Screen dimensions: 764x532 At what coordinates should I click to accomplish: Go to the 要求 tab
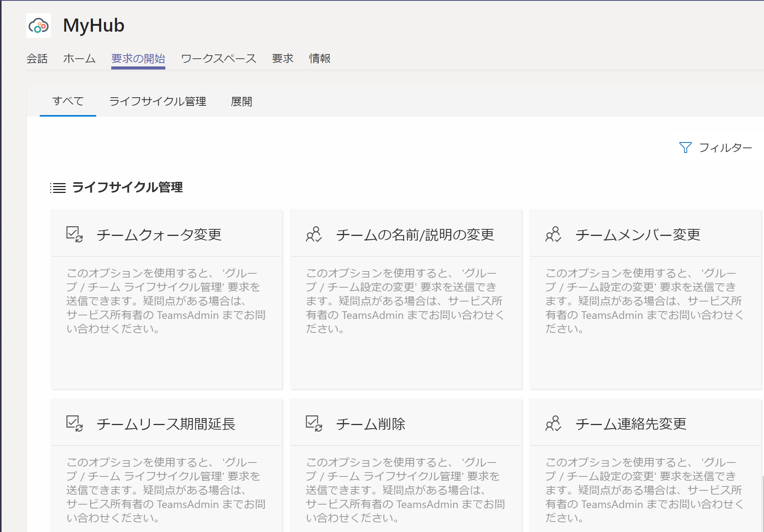tap(283, 59)
